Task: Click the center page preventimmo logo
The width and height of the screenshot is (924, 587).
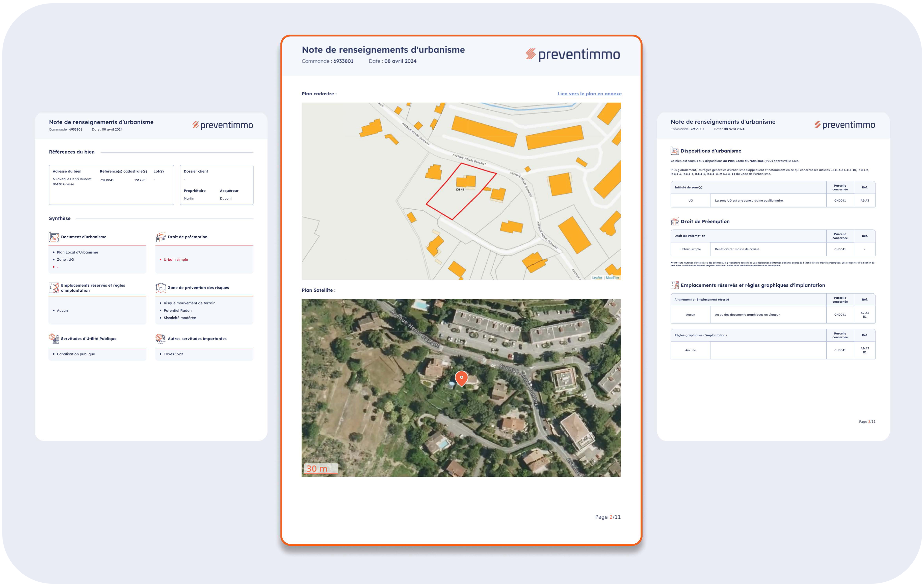Action: pyautogui.click(x=572, y=54)
